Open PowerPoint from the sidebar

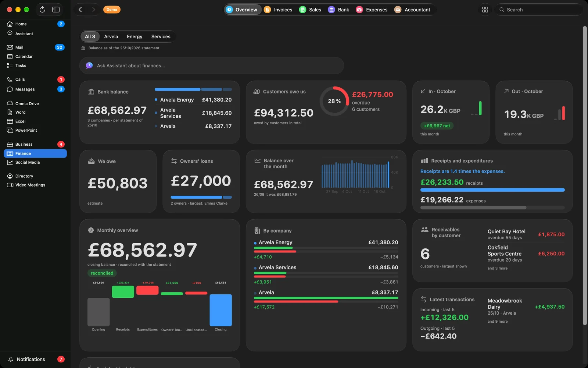pyautogui.click(x=35, y=130)
